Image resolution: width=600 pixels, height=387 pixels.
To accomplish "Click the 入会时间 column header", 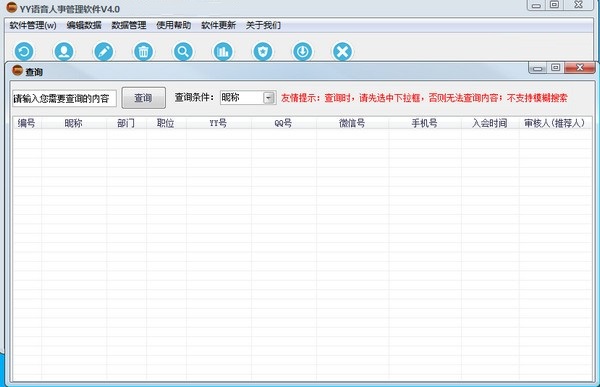I will pos(490,123).
